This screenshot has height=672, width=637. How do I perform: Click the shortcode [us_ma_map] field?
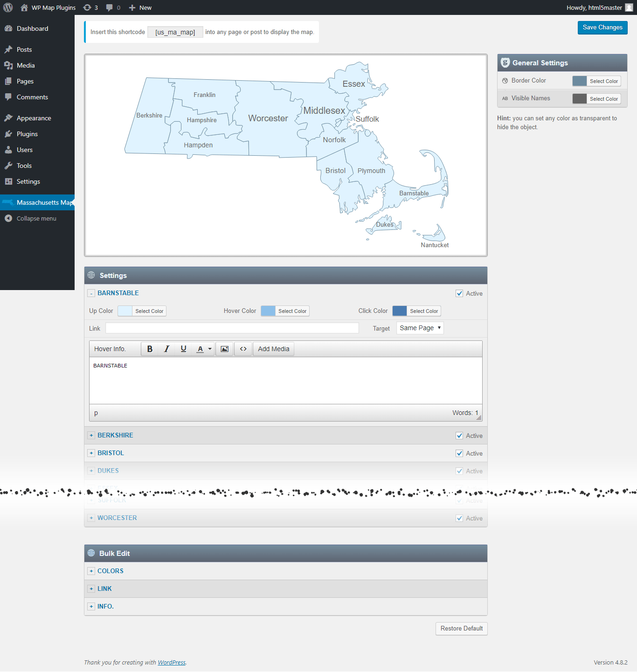(x=175, y=32)
